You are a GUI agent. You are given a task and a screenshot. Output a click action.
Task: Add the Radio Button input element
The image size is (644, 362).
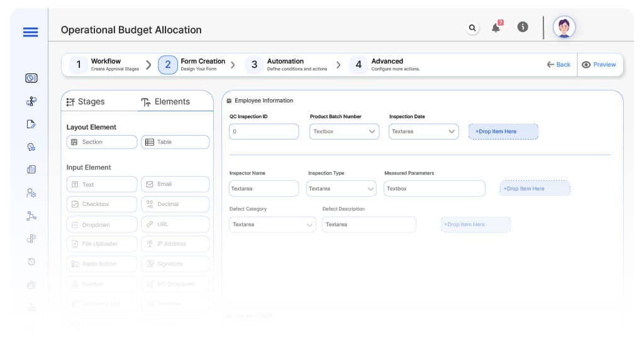101,264
